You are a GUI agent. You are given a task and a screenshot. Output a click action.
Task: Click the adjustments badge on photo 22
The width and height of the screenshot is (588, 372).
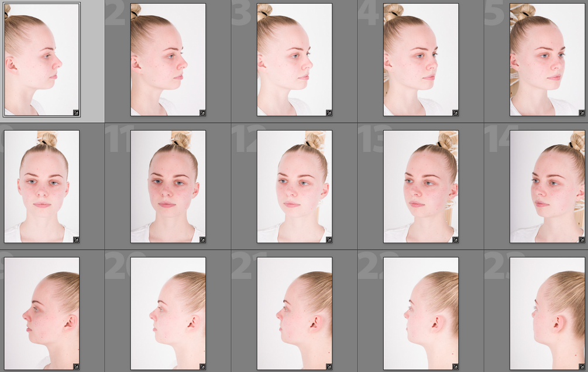(x=455, y=366)
